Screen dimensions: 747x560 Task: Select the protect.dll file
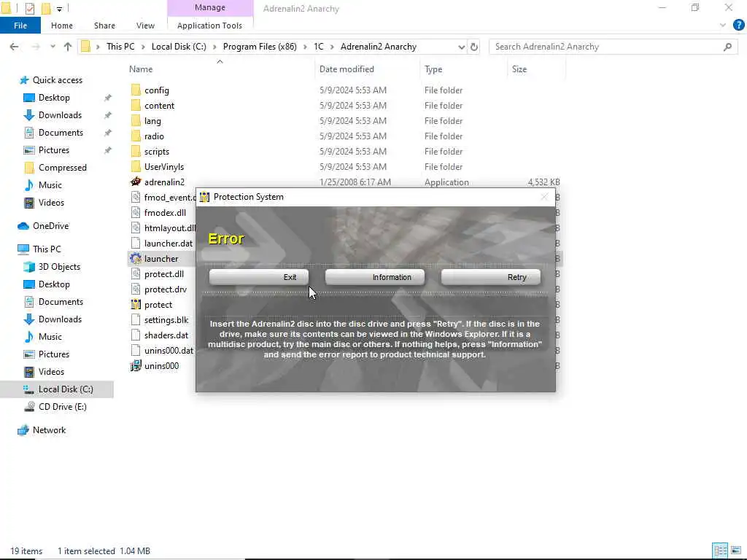pos(164,274)
